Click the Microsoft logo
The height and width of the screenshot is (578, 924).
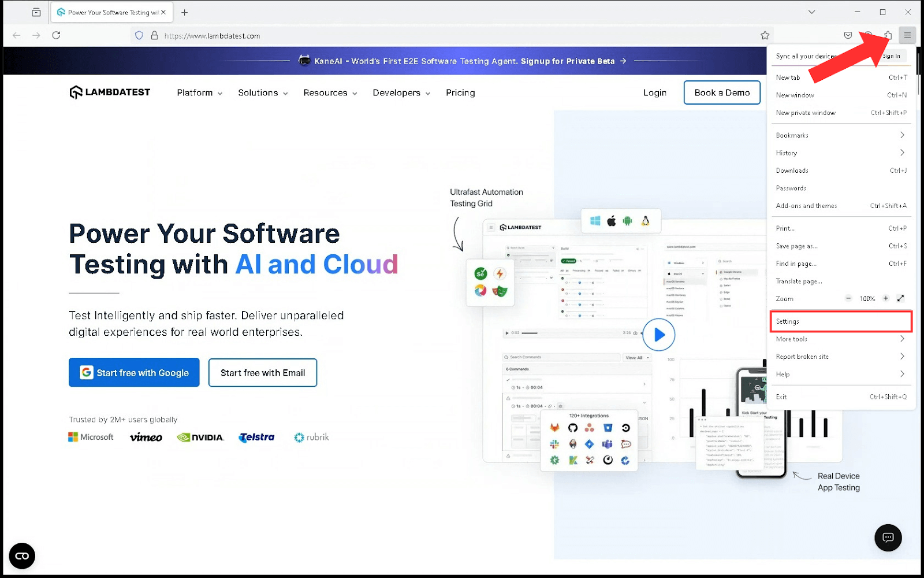click(x=91, y=437)
